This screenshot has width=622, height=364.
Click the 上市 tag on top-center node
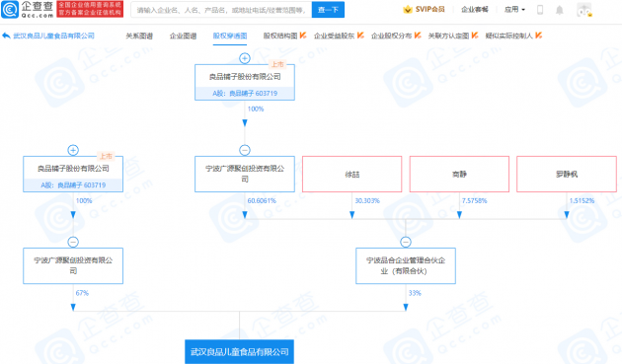click(x=277, y=64)
